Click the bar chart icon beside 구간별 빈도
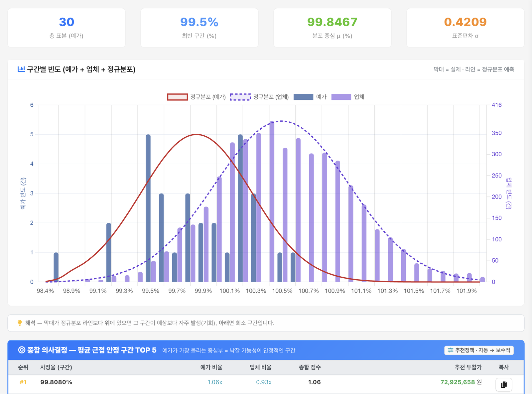 click(21, 69)
